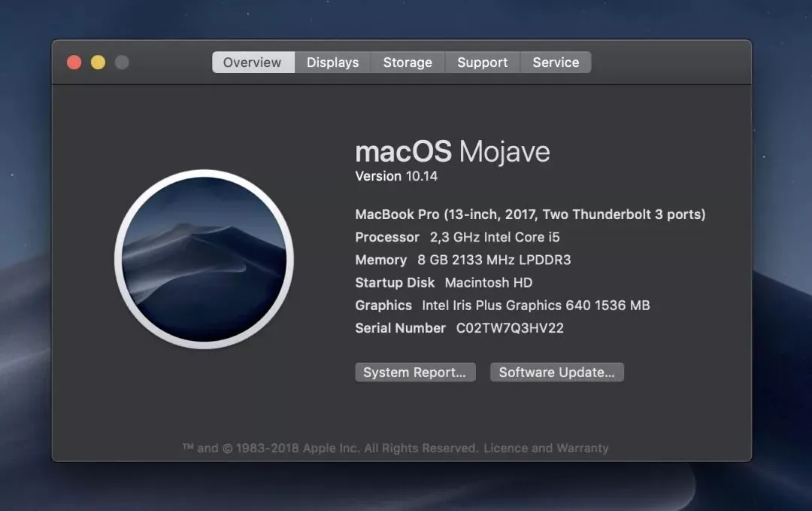Click the memory value 8 GB 2133 MHz LPDDR3
The width and height of the screenshot is (812, 511).
pos(494,260)
